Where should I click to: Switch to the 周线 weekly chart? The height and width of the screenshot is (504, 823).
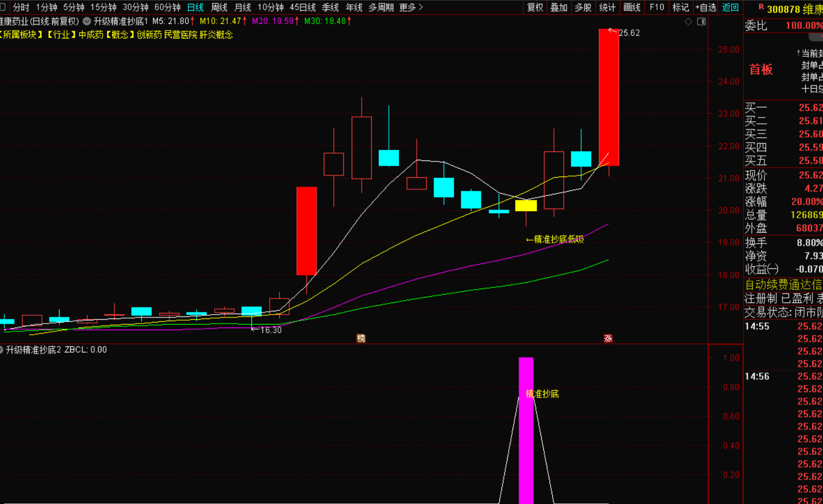click(x=219, y=7)
